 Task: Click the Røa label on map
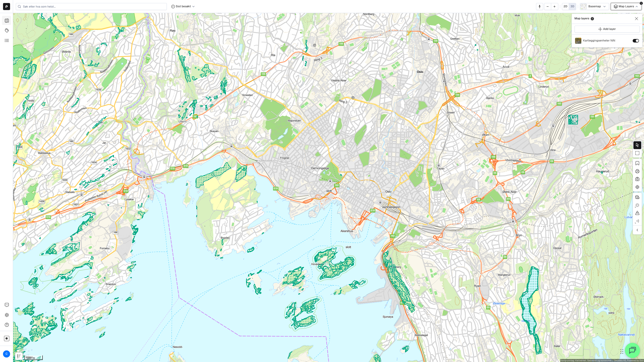coord(173,31)
